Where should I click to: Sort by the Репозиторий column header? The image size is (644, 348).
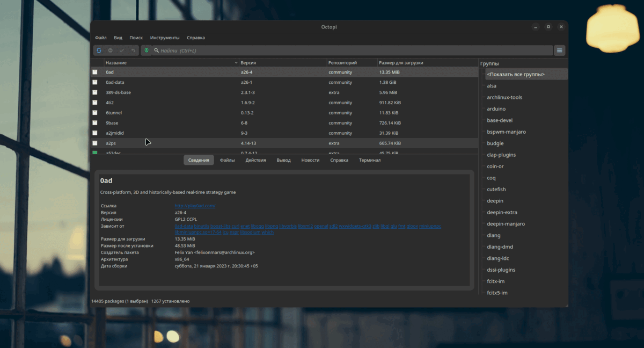352,63
